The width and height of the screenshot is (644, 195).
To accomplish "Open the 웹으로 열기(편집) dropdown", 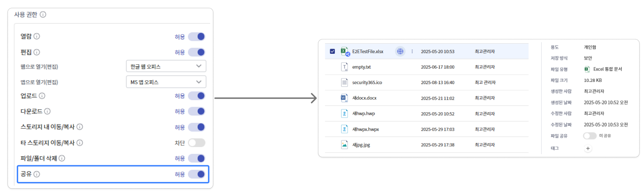I will [166, 66].
